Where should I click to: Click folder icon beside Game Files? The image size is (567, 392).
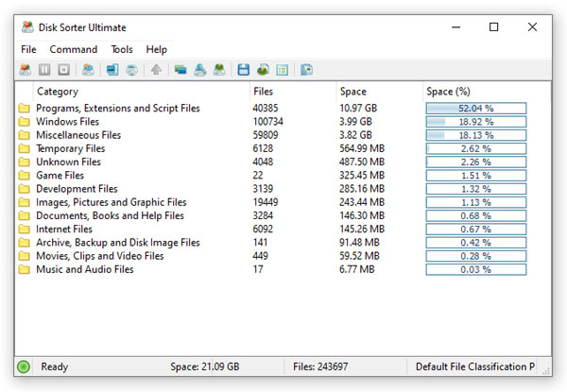(25, 176)
